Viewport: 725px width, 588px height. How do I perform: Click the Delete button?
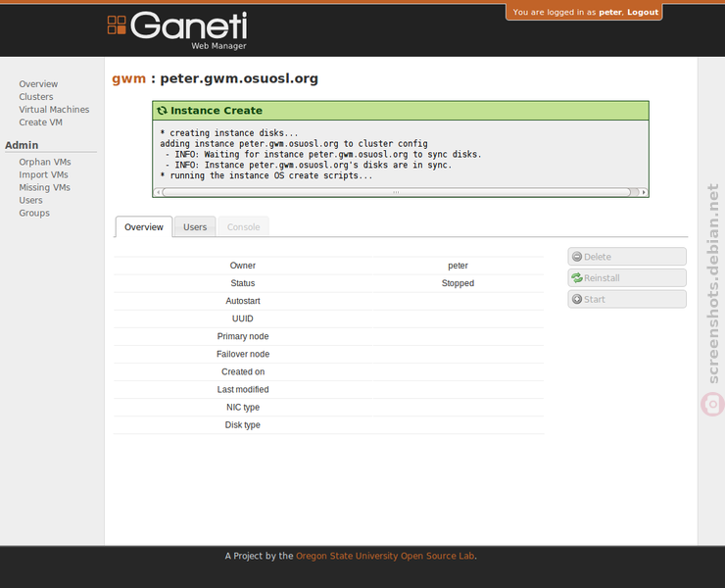click(627, 257)
